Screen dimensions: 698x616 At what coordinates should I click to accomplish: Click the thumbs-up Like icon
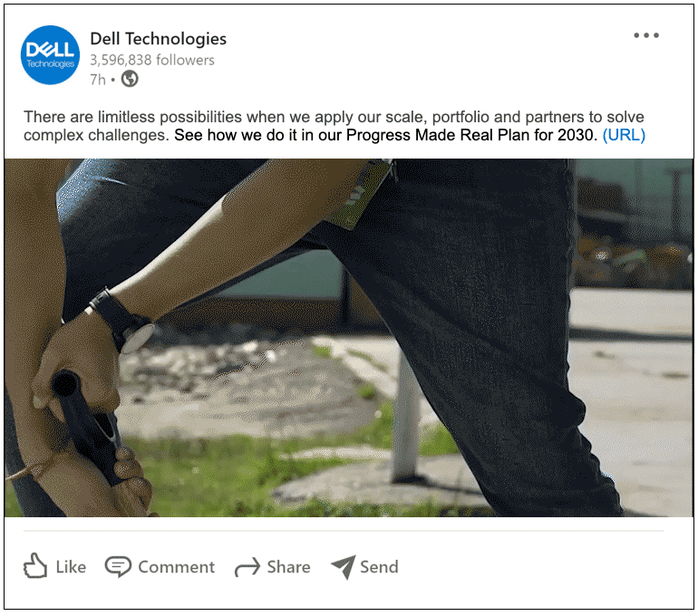35,566
